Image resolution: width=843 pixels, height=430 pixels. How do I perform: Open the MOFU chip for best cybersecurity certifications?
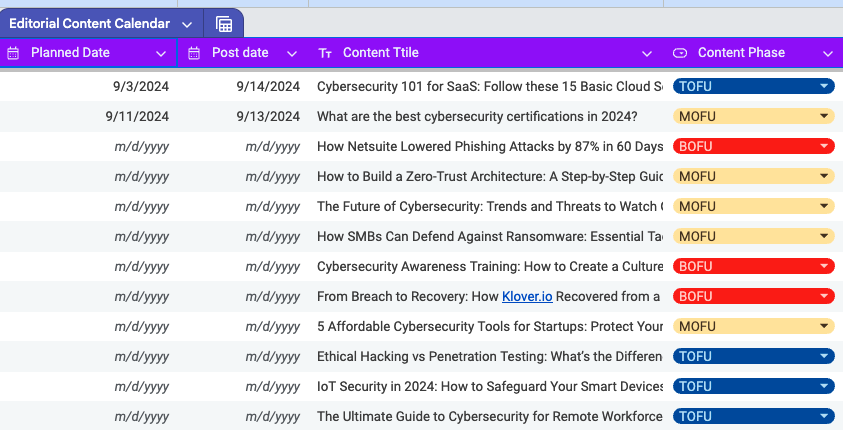[x=824, y=117]
